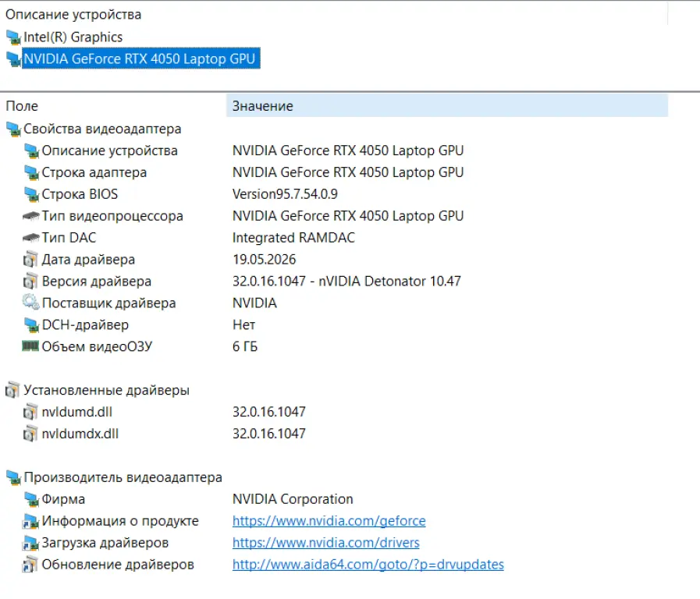Click the nvldumd.dll file name
Image resolution: width=700 pixels, height=599 pixels.
(76, 412)
